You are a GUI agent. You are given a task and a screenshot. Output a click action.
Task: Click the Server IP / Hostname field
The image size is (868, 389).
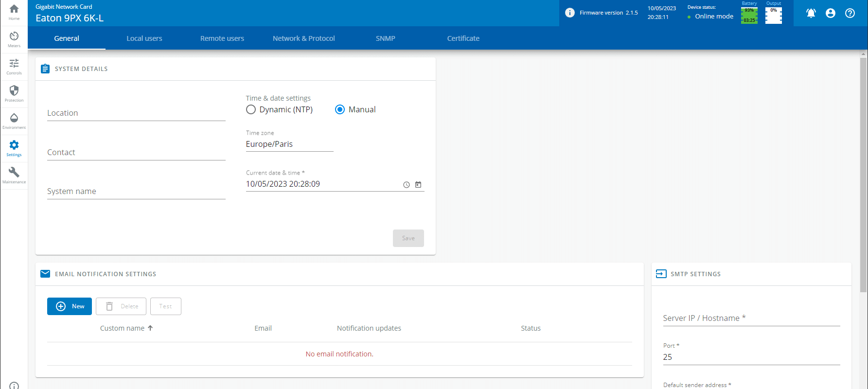[752, 318]
